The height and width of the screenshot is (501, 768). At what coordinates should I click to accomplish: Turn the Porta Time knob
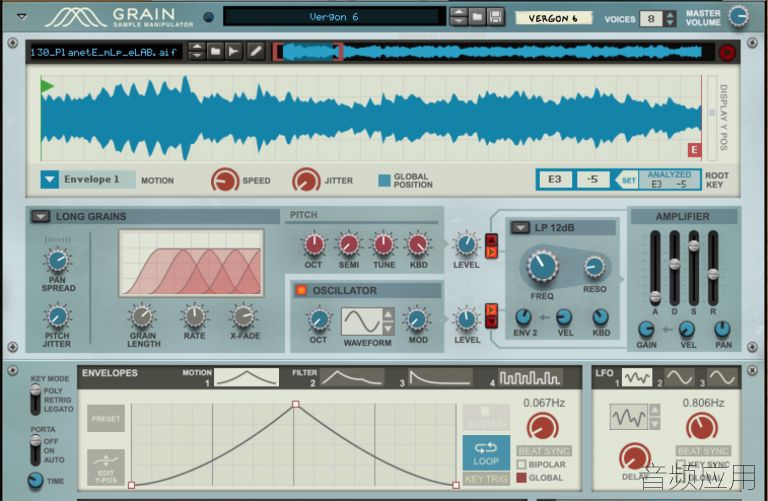35,480
